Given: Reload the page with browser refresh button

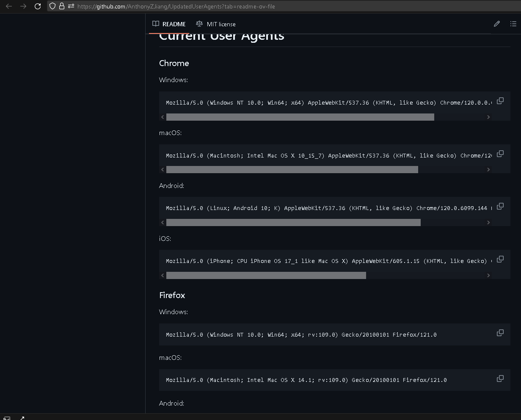Looking at the screenshot, I should (x=38, y=6).
